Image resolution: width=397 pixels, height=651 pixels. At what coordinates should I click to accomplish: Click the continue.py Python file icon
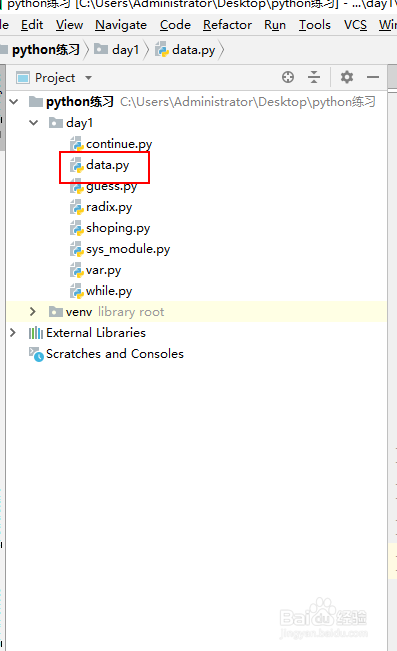77,144
